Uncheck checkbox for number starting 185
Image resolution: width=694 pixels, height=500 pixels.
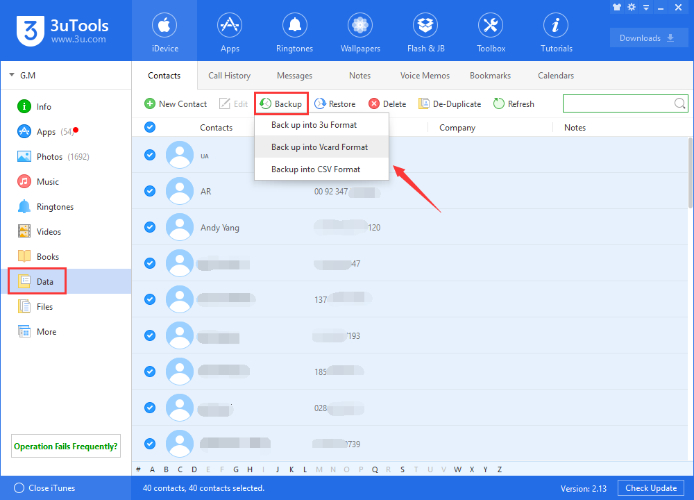pos(150,371)
